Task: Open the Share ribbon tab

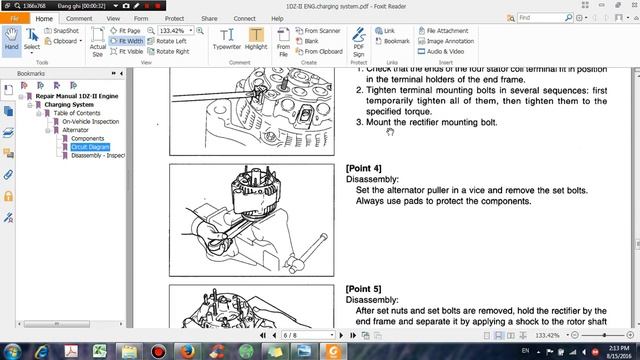Action: (209, 18)
